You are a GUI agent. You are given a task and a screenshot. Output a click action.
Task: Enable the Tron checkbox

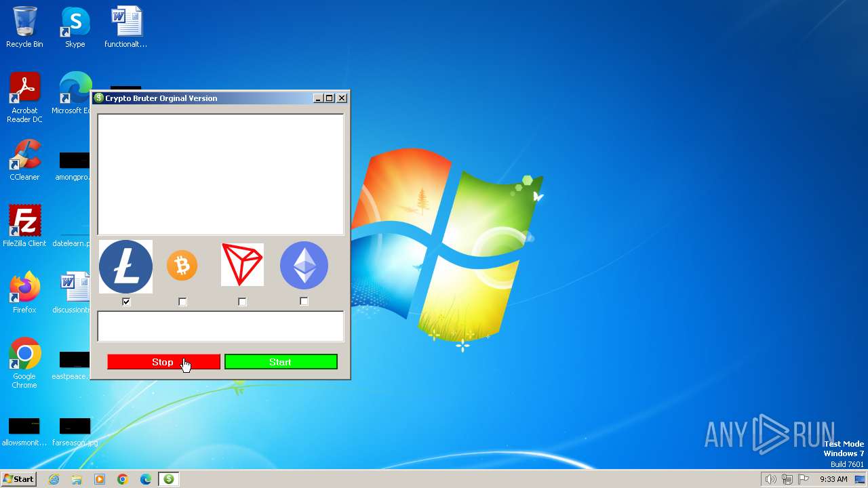(242, 302)
